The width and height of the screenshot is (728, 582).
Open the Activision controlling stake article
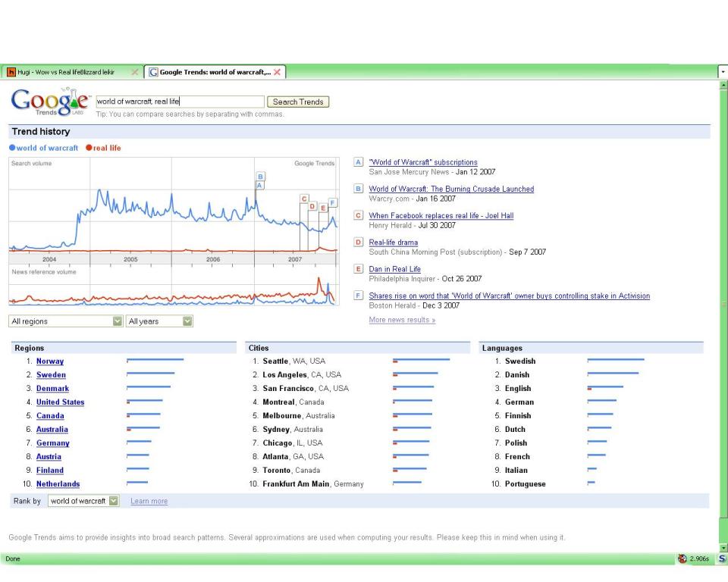click(510, 296)
